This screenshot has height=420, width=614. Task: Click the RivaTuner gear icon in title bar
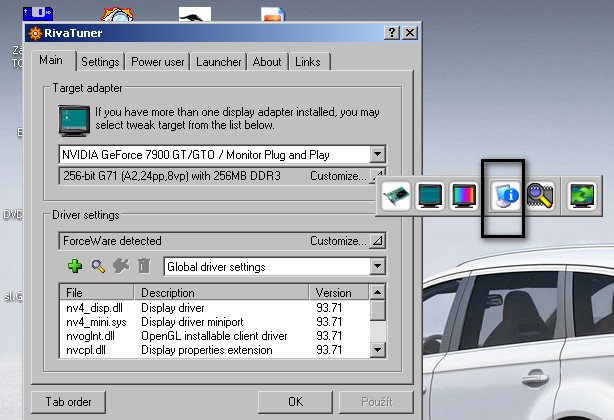pyautogui.click(x=35, y=33)
